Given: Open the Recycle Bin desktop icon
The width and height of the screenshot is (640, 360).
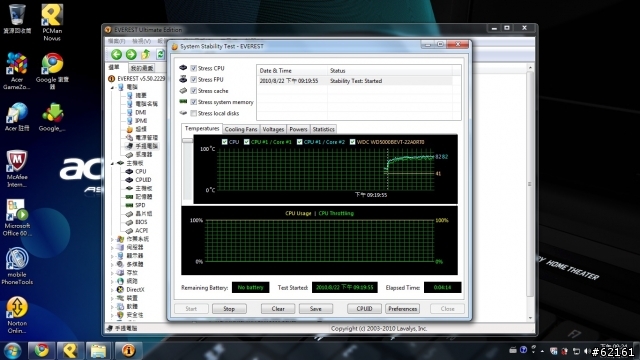Looking at the screenshot, I should pyautogui.click(x=17, y=18).
